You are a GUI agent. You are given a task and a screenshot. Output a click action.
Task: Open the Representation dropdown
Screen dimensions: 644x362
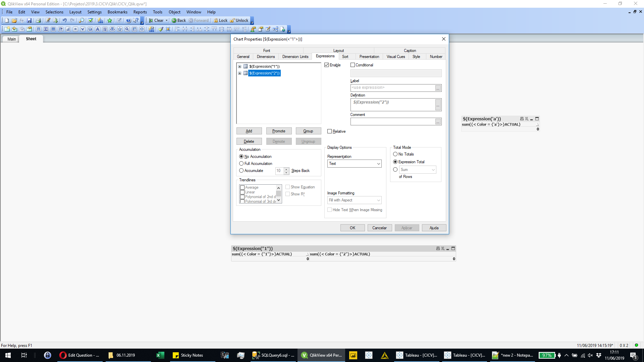(354, 164)
